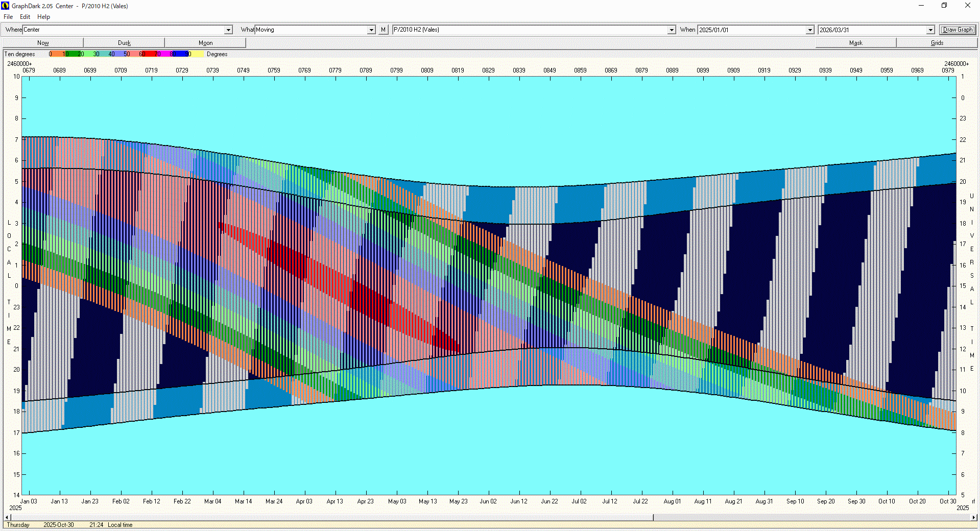Open the Edit menu
Screen dimensions: 980x531
(x=25, y=17)
